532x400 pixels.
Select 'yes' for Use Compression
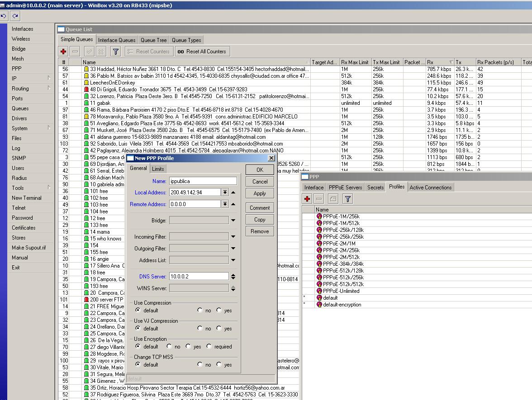coord(219,311)
